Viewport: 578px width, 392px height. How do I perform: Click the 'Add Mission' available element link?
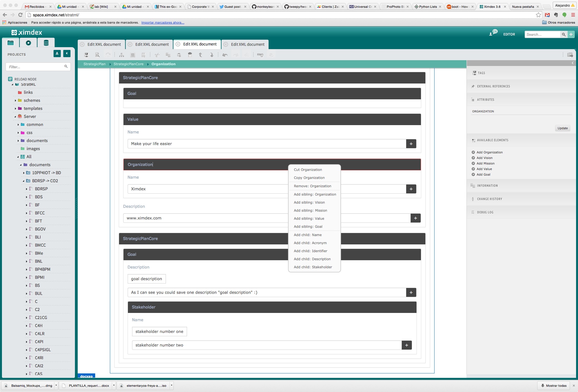click(x=485, y=163)
